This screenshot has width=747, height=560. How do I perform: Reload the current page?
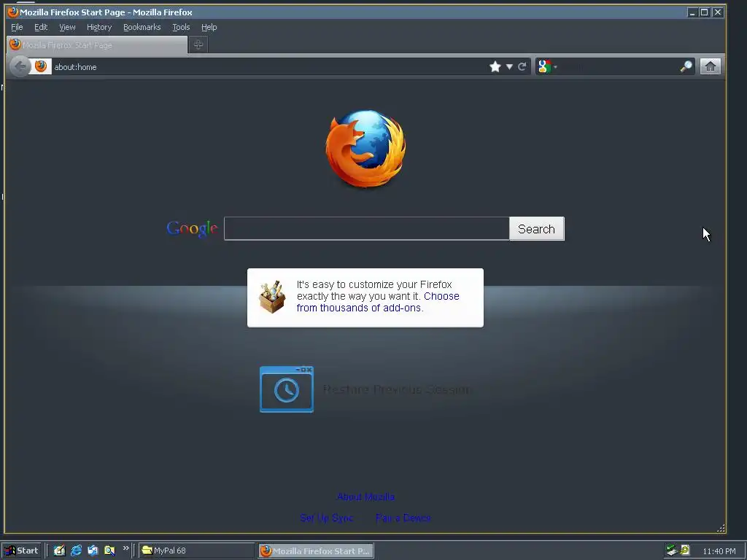(x=522, y=66)
